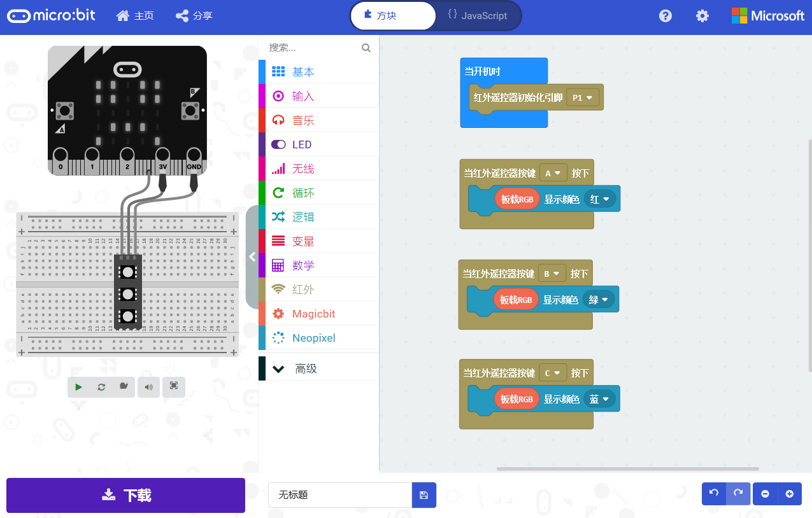The height and width of the screenshot is (518, 812).
Task: Expand the 高级 advanced categories
Action: 318,368
